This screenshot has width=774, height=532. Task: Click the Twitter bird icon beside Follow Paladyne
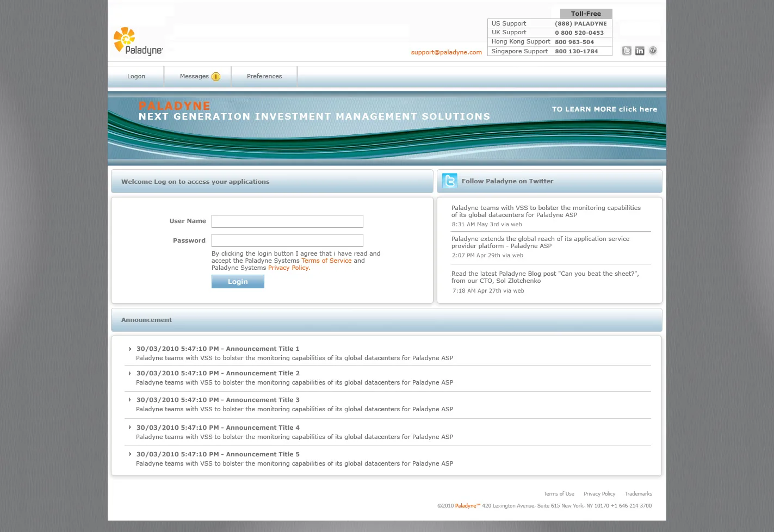pos(450,181)
